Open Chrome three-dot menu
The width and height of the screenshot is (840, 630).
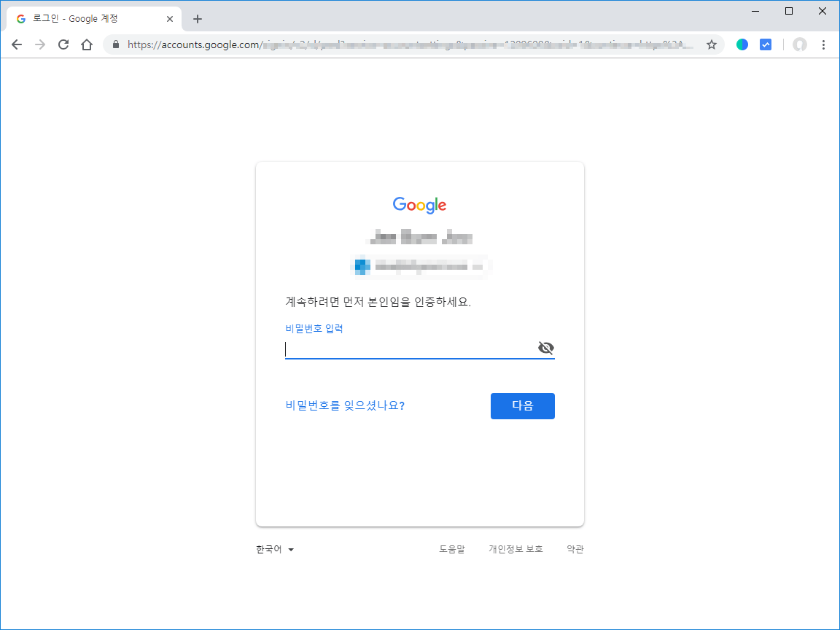tap(823, 44)
